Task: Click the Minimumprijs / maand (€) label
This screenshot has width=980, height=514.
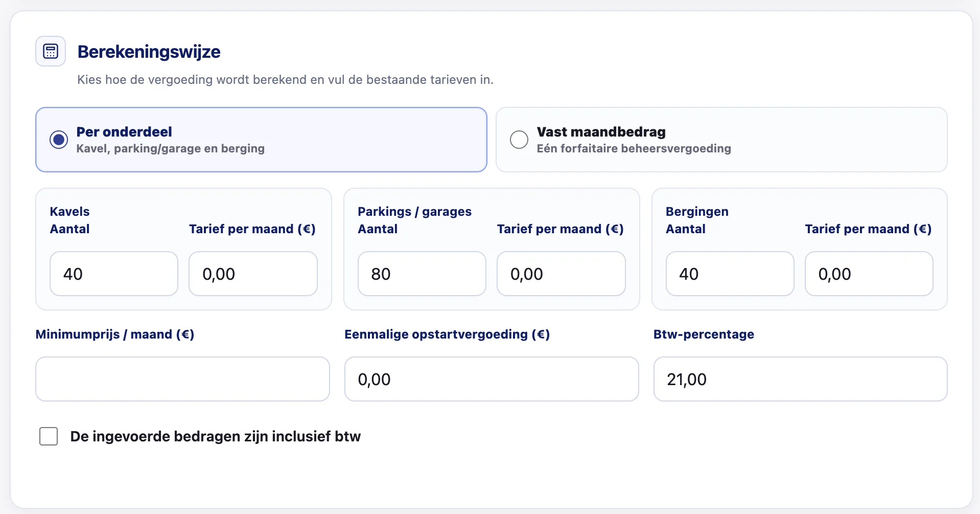Action: [115, 334]
